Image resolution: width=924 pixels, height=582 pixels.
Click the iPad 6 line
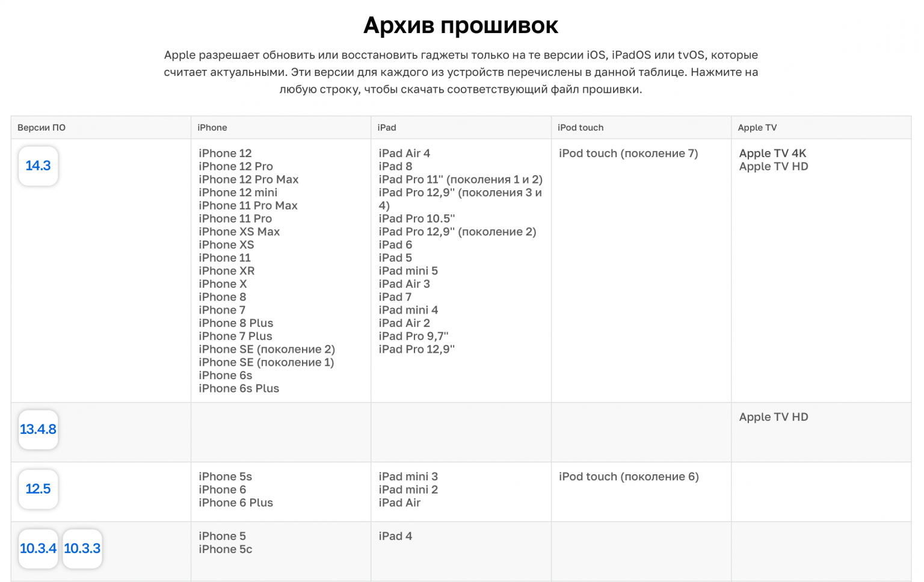click(x=395, y=245)
